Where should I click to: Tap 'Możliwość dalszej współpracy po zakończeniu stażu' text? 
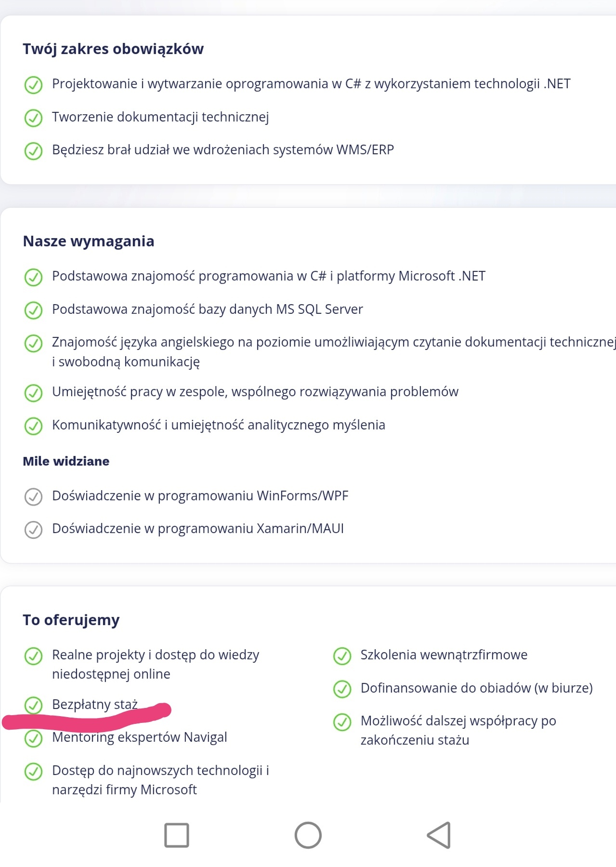tap(458, 730)
